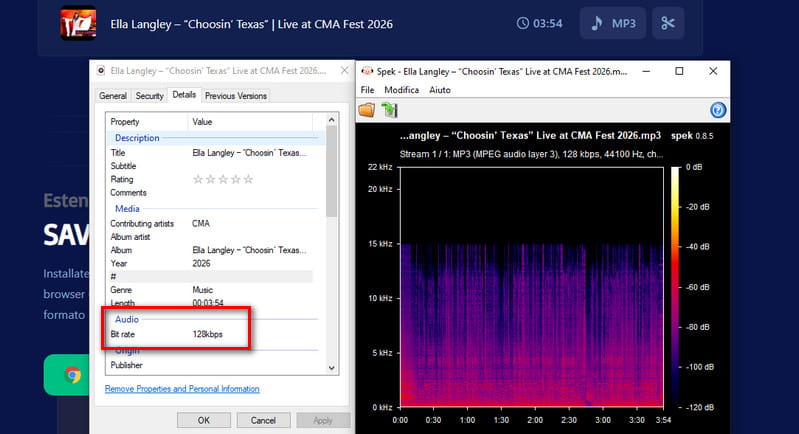Image resolution: width=799 pixels, height=434 pixels.
Task: Maximize the Spek window
Action: point(679,71)
